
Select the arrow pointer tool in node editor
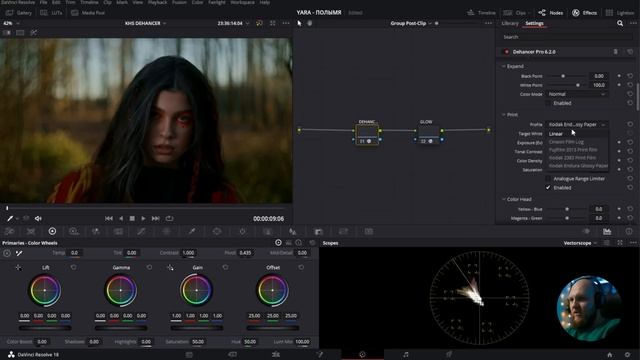coord(300,23)
